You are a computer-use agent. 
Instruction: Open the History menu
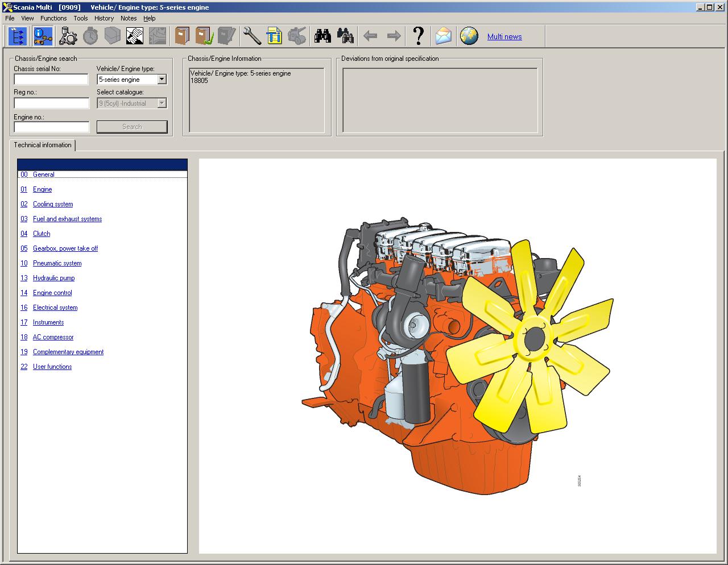point(104,18)
